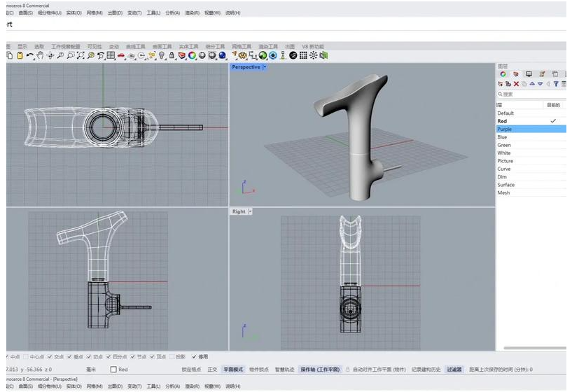Switch to the 工作视窗配置 toolbar tab
The image size is (572, 392).
click(66, 46)
